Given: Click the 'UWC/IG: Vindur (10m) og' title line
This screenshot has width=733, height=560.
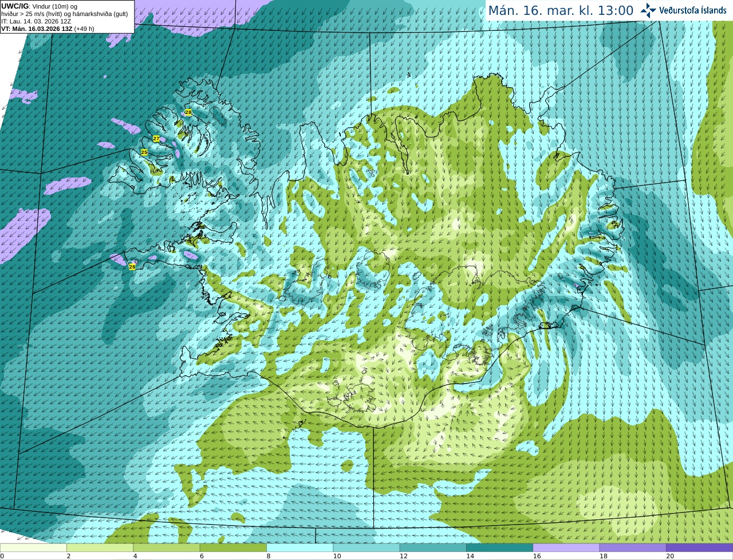Looking at the screenshot, I should tap(39, 6).
